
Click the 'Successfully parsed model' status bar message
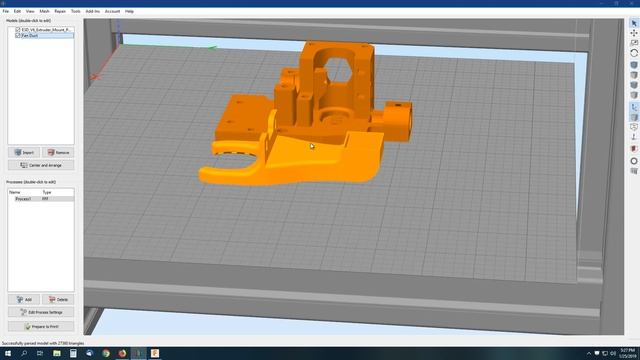point(43,343)
